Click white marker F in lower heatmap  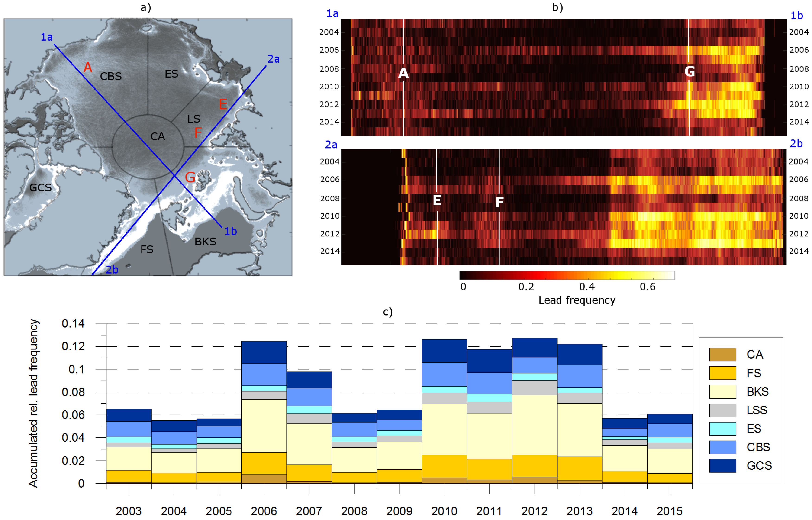pyautogui.click(x=499, y=202)
